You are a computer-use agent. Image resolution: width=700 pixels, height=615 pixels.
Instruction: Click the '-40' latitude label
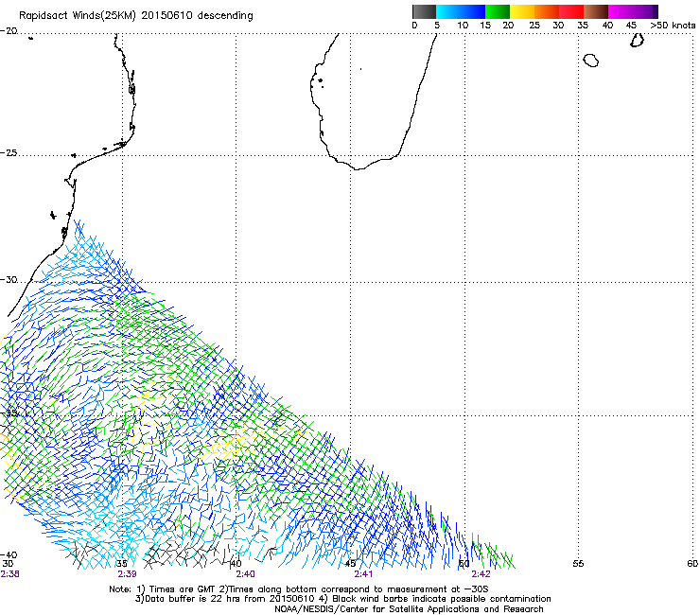coord(9,555)
